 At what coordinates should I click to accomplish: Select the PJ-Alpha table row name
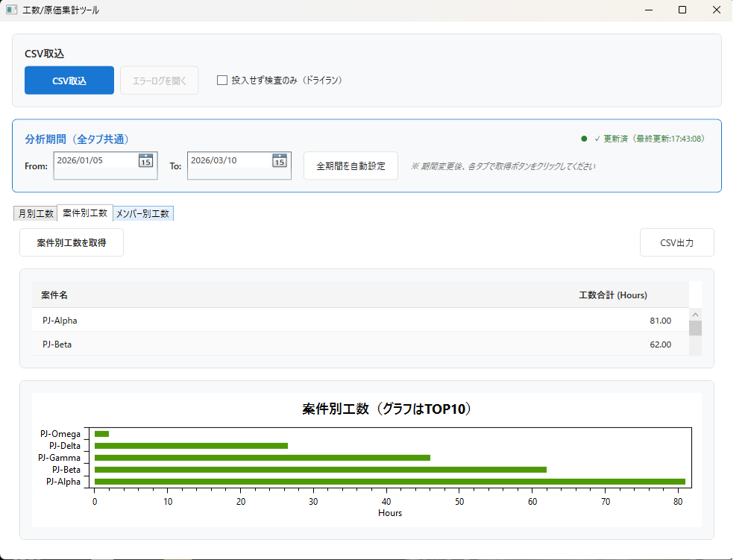pyautogui.click(x=60, y=321)
